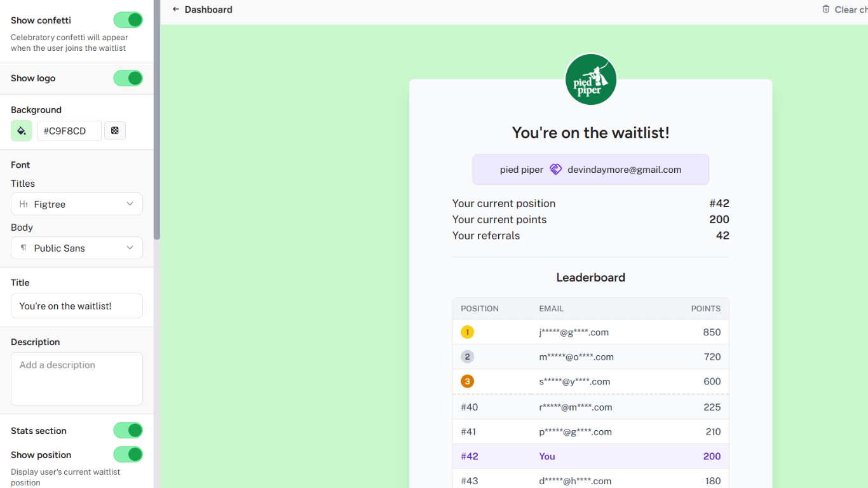Click the back arrow next to Dashboard
This screenshot has height=488, width=868.
(176, 10)
